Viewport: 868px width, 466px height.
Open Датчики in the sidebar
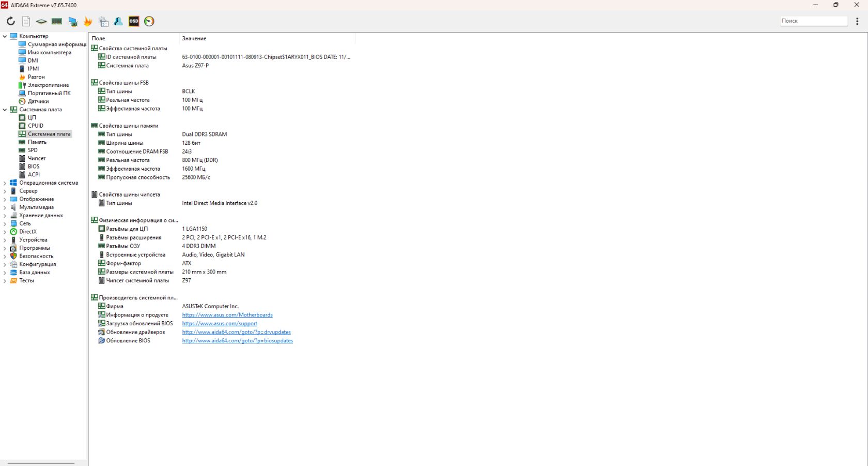pyautogui.click(x=38, y=101)
